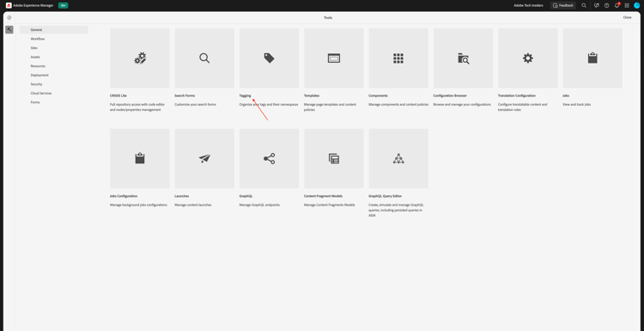The height and width of the screenshot is (331, 644).
Task: Click the GraphQL Query Editor title link
Action: 386,196
